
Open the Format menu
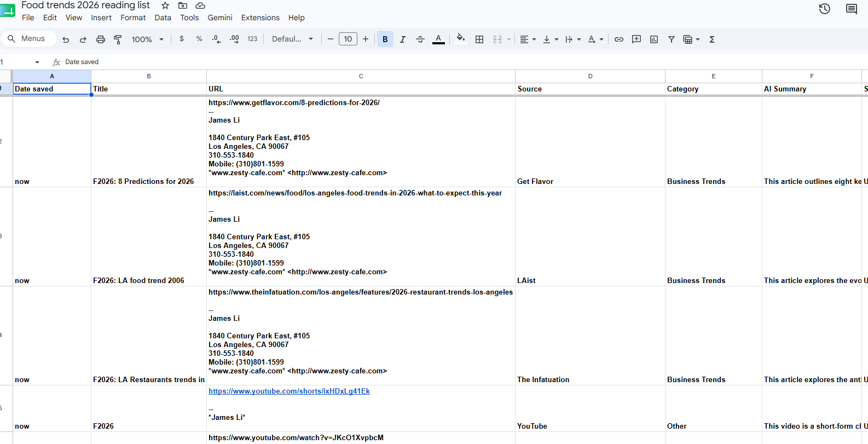(x=133, y=18)
